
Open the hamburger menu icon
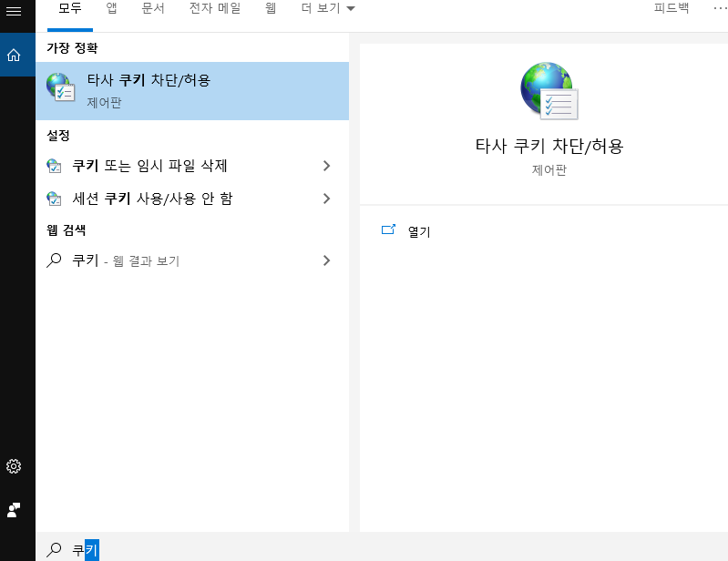click(14, 11)
